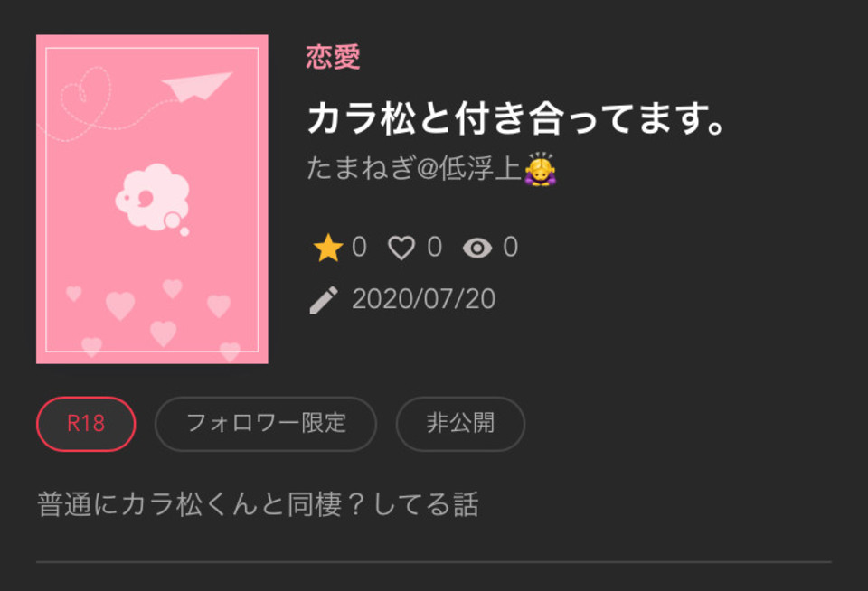Click the paper airplane on cover
The width and height of the screenshot is (868, 591).
(196, 87)
